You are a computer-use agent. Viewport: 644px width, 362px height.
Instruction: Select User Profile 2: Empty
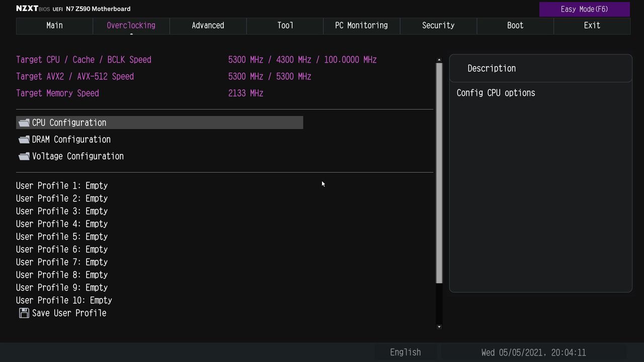62,199
